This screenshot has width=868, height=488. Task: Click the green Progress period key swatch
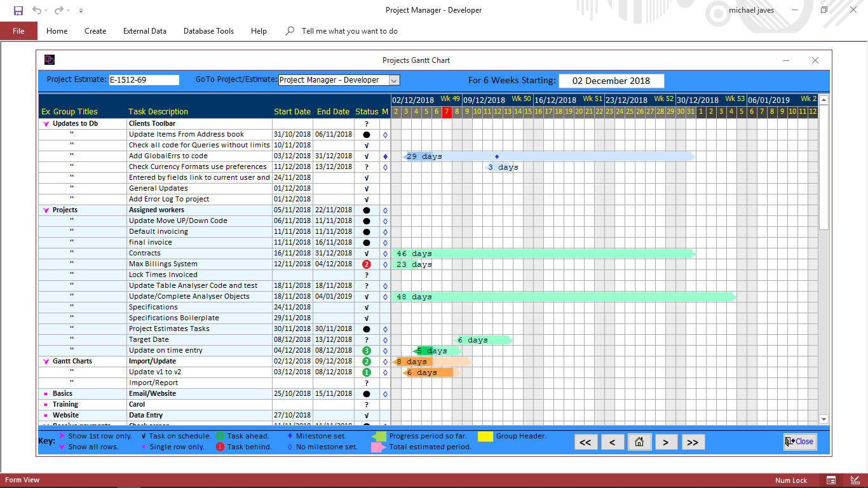point(379,437)
